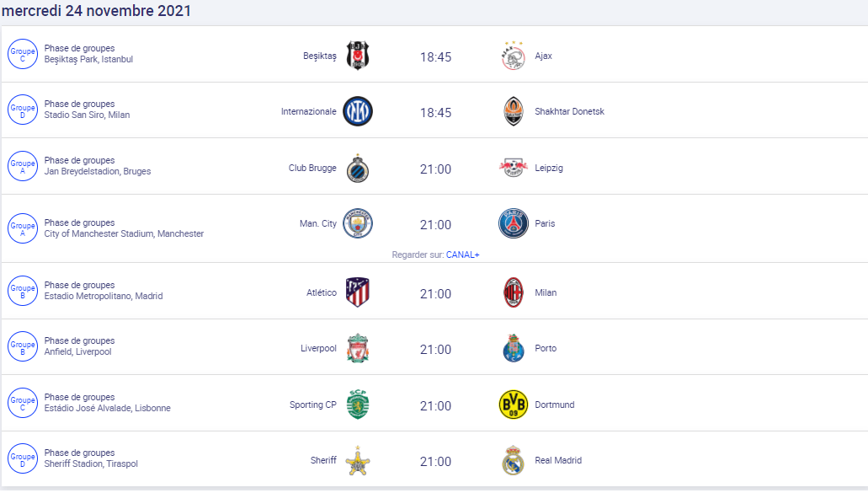868x493 pixels.
Task: Click the Borussia Dortmund BVB logo
Action: 513,405
